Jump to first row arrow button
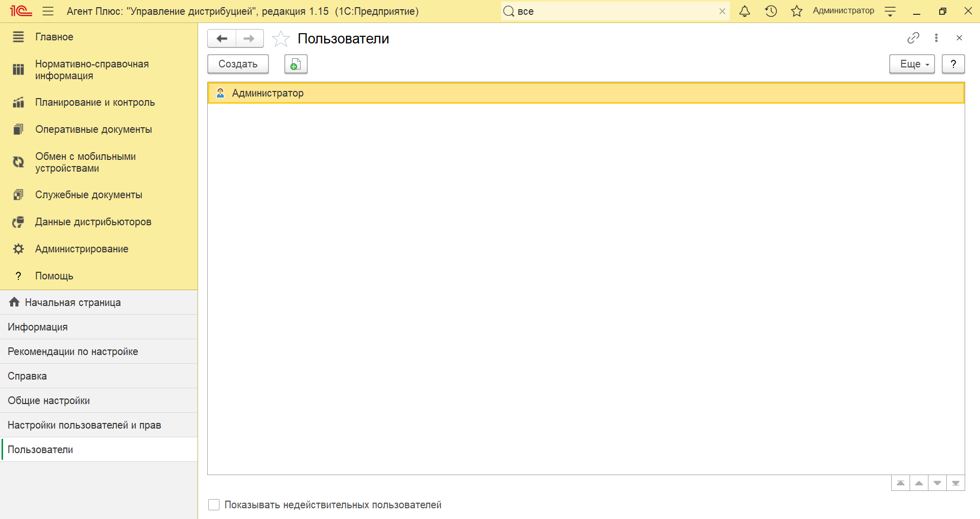 900,483
